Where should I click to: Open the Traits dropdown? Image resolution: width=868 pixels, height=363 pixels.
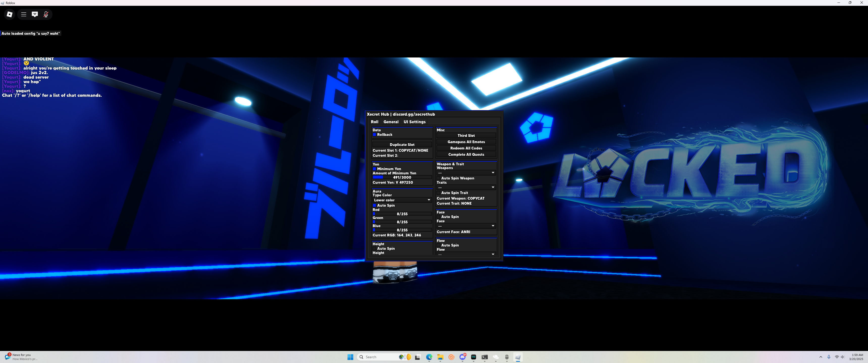466,187
